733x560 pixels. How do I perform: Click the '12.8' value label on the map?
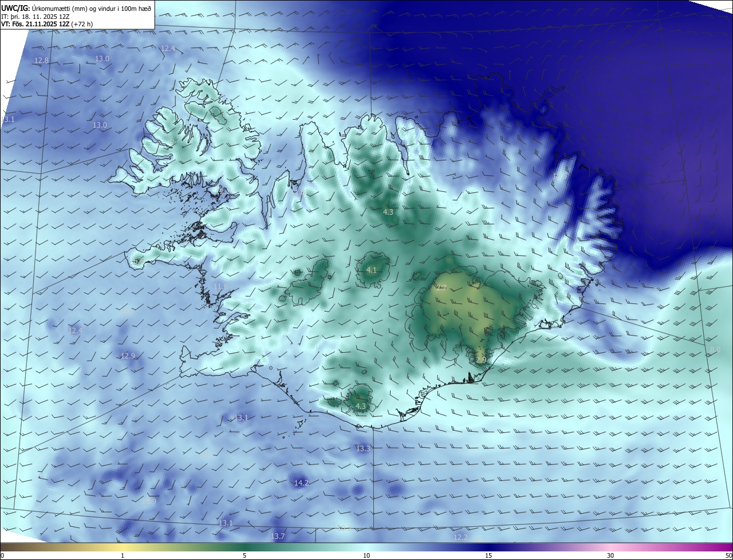click(x=42, y=61)
